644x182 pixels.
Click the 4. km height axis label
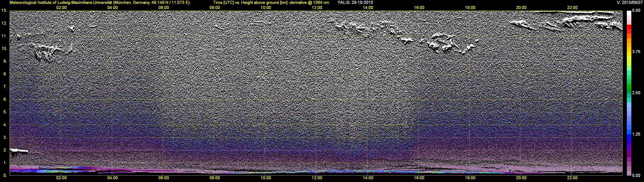(5, 125)
